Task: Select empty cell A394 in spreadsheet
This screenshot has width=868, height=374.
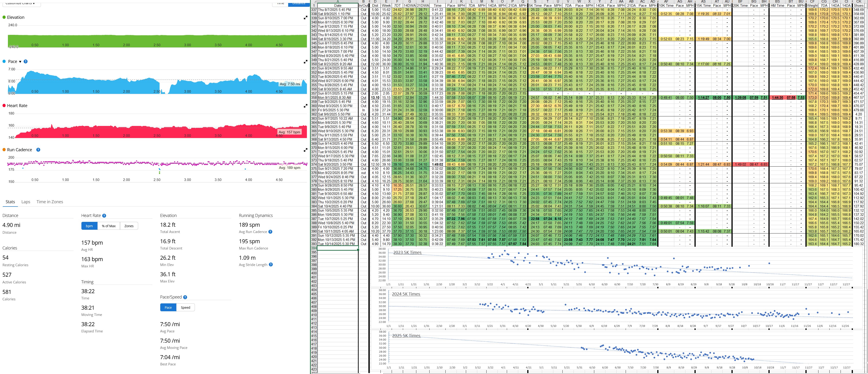Action: 338,248
